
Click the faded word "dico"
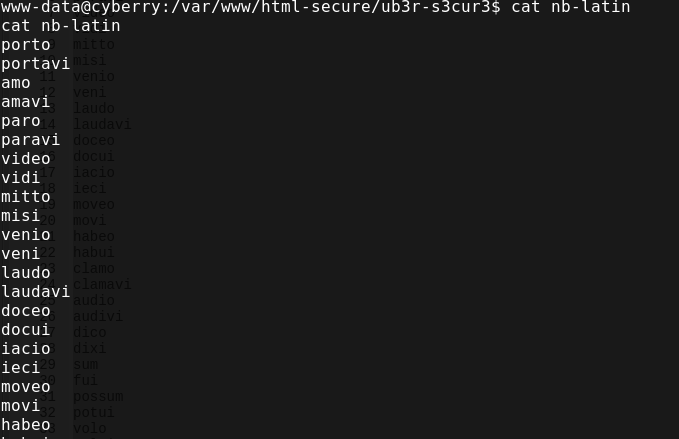tap(89, 333)
